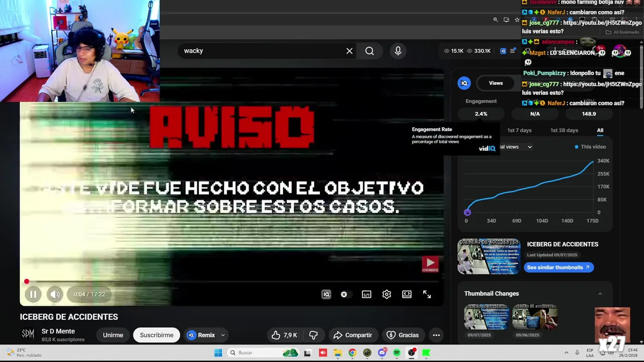Open the 09/06/2025 thumbnail version
This screenshot has height=362, width=644.
tap(534, 317)
